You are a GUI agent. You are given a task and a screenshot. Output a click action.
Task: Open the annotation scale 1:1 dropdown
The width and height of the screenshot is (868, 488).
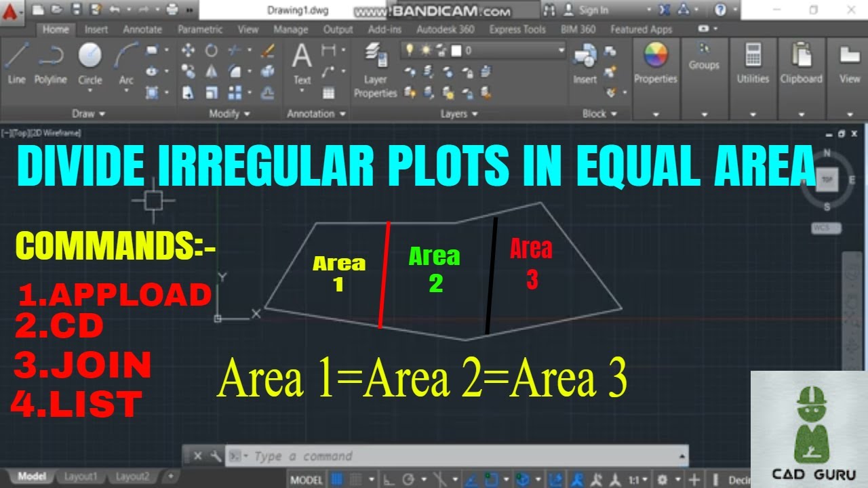tap(639, 480)
